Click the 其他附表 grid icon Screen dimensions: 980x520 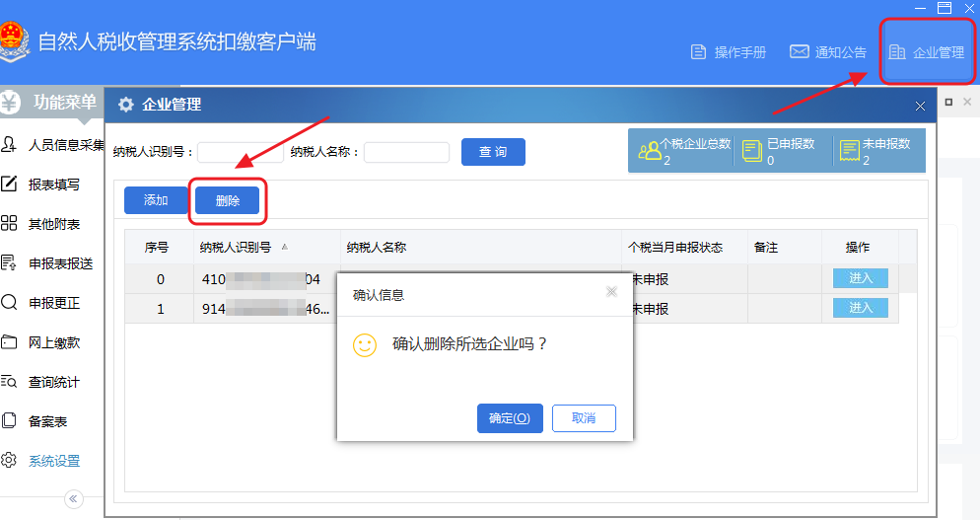click(9, 223)
